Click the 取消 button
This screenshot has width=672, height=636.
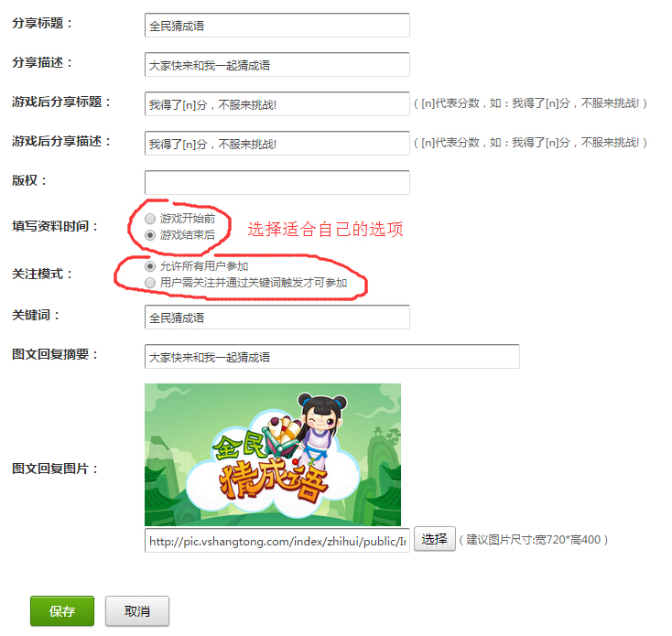pos(137,611)
